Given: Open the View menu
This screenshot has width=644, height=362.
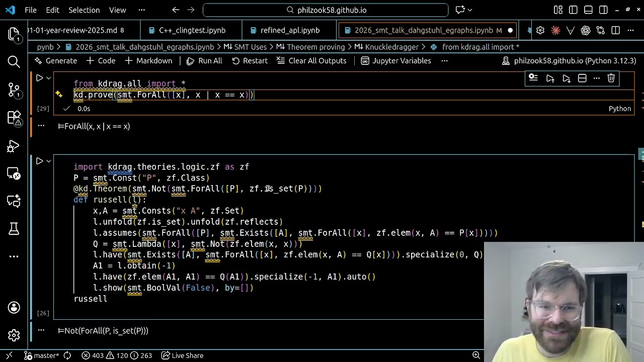Looking at the screenshot, I should pyautogui.click(x=117, y=10).
